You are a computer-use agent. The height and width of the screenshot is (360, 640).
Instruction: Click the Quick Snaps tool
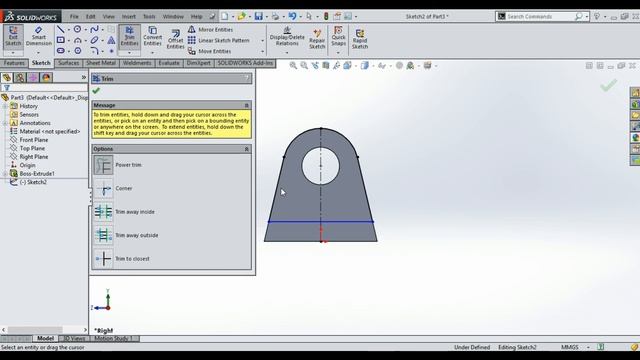pos(338,37)
